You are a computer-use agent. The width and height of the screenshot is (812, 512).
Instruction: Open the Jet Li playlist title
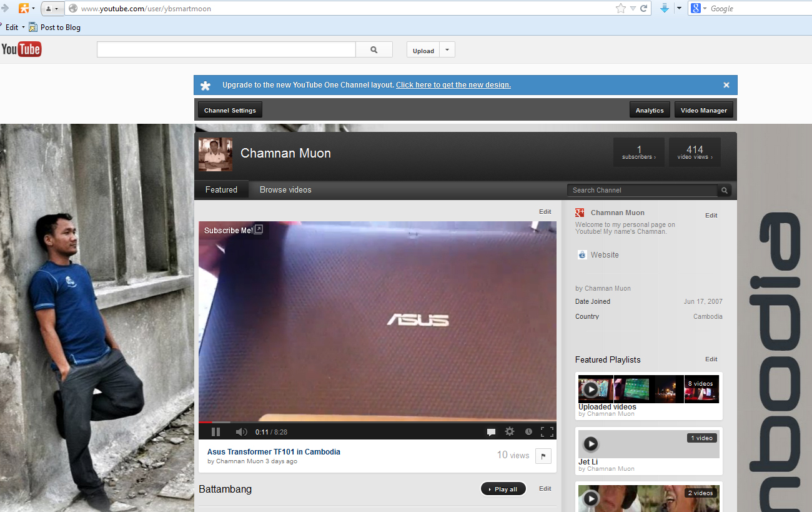click(x=589, y=462)
